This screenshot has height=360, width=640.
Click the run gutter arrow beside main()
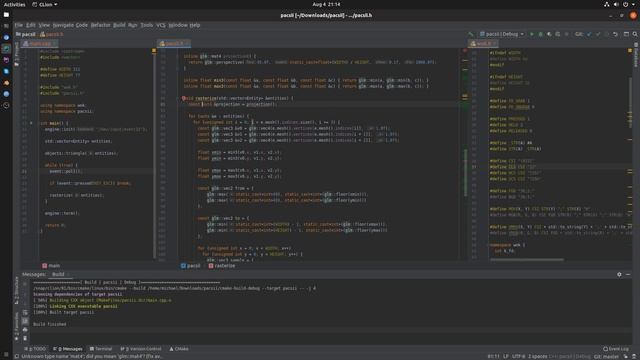tap(31, 123)
